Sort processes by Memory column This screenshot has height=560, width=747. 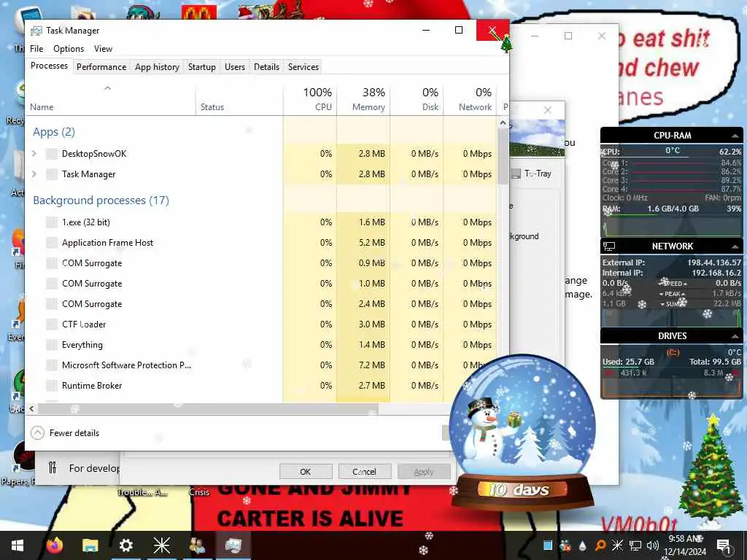point(363,99)
